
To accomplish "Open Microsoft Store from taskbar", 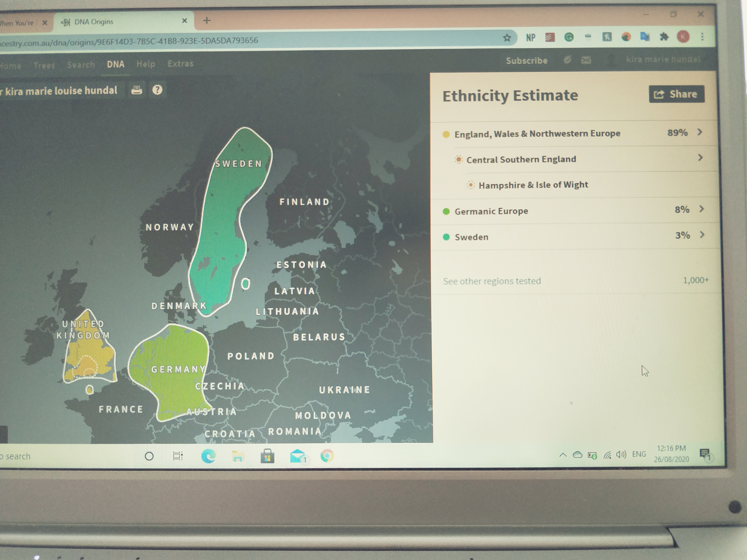I will click(x=267, y=456).
